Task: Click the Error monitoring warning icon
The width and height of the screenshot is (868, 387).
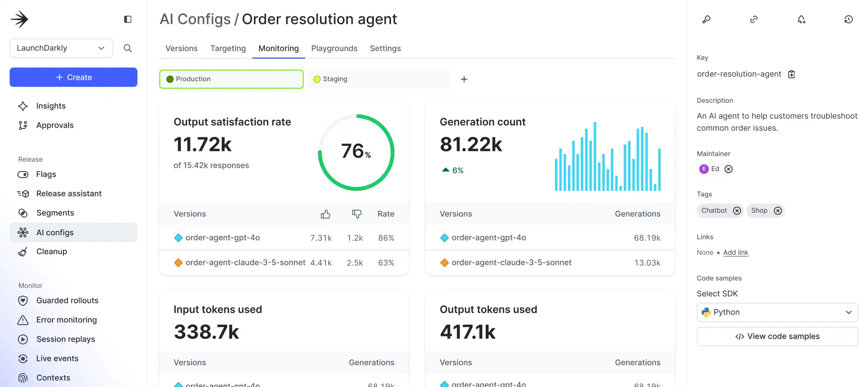Action: click(23, 320)
